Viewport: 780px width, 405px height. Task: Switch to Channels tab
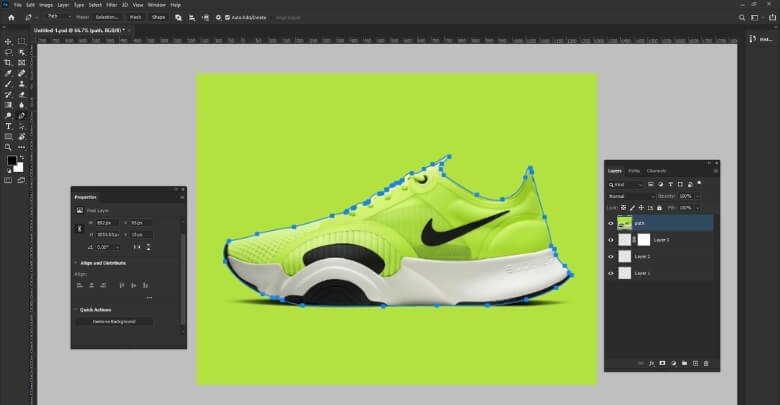pyautogui.click(x=656, y=171)
